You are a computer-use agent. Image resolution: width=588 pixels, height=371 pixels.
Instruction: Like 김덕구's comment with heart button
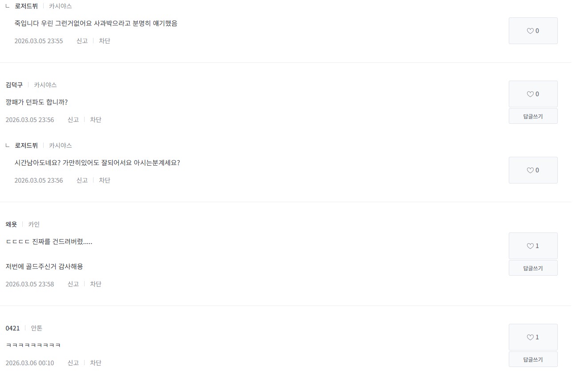coord(533,94)
